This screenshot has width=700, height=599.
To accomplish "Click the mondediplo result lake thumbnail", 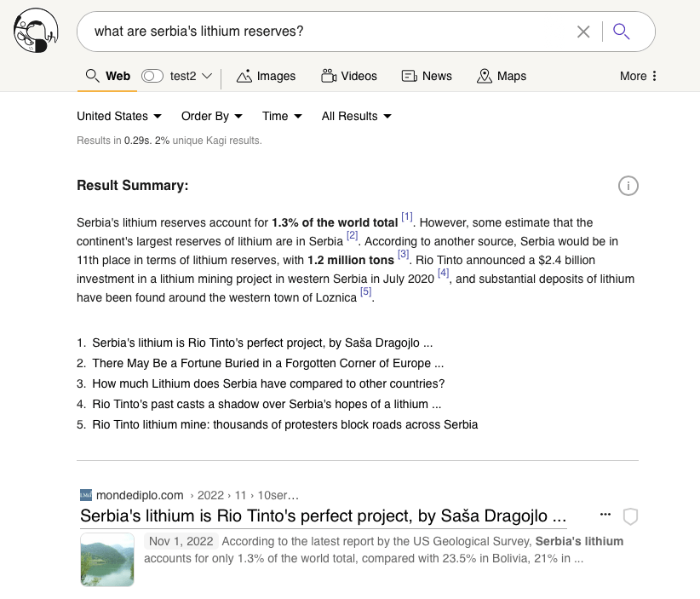I will 107,560.
